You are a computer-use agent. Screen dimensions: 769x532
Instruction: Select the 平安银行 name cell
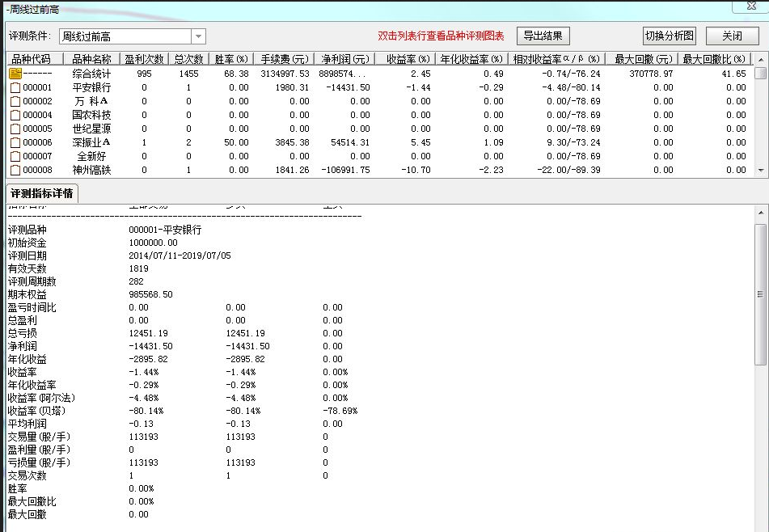tap(91, 87)
